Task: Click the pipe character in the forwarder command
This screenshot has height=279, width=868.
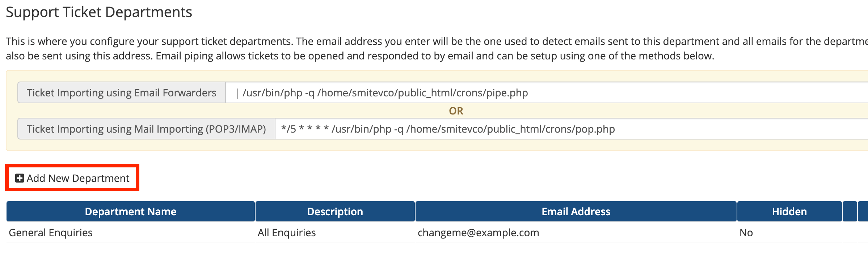Action: tap(237, 93)
